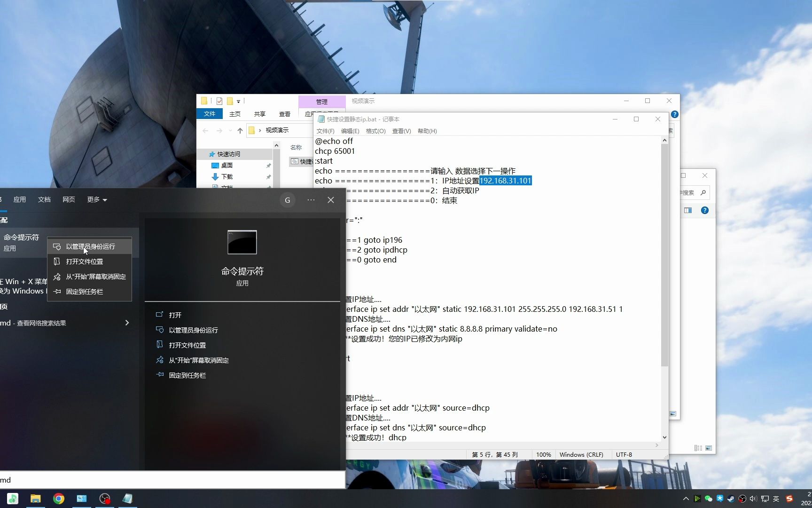
Task: Click the search magnifier in rear right window
Action: click(703, 192)
